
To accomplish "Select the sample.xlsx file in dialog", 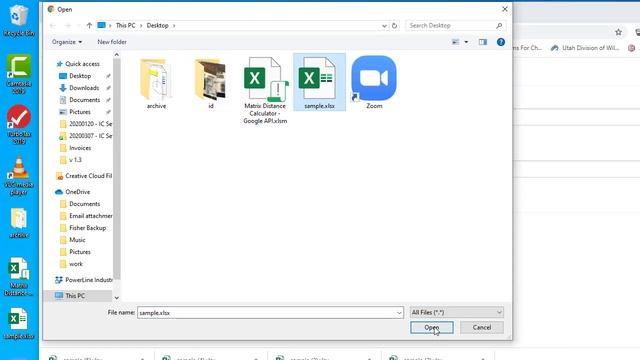I will pyautogui.click(x=319, y=83).
